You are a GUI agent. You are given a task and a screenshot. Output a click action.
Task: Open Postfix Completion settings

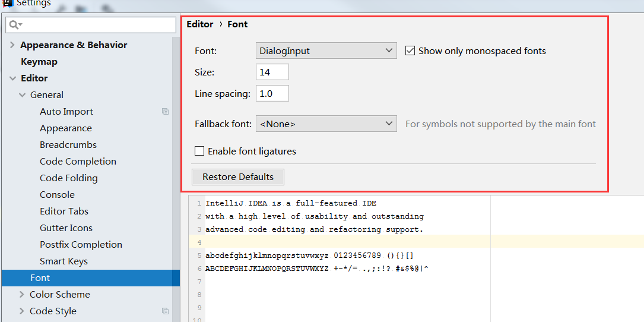(x=81, y=244)
